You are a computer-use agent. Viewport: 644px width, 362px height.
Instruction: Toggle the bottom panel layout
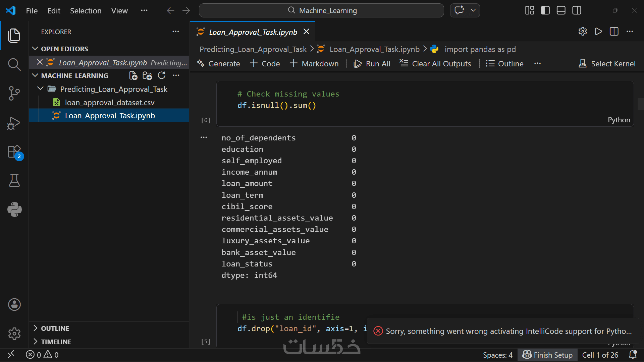point(561,10)
